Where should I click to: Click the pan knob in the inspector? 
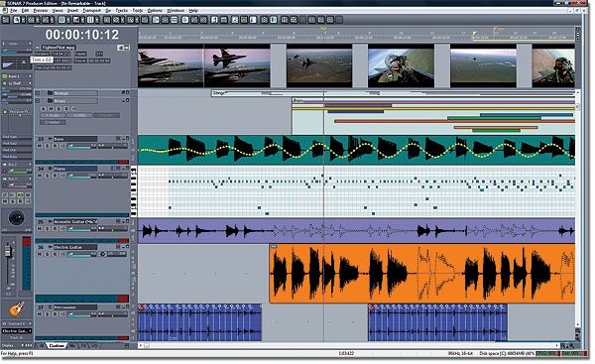[x=16, y=218]
